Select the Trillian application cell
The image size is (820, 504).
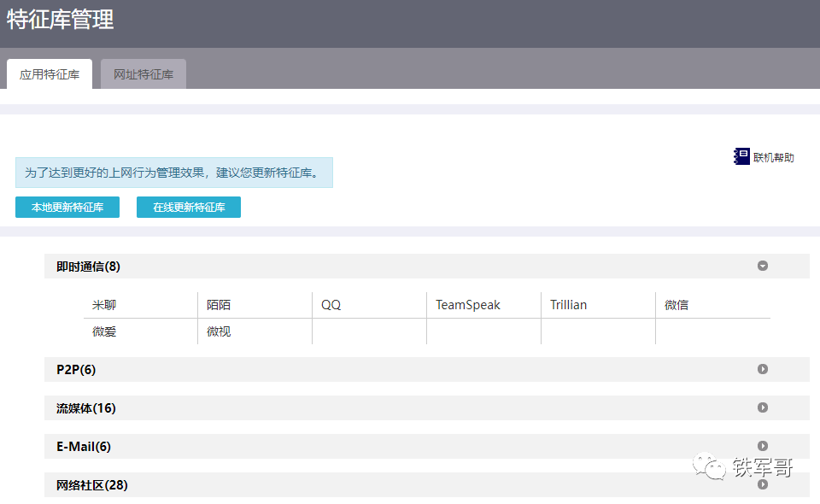point(569,305)
